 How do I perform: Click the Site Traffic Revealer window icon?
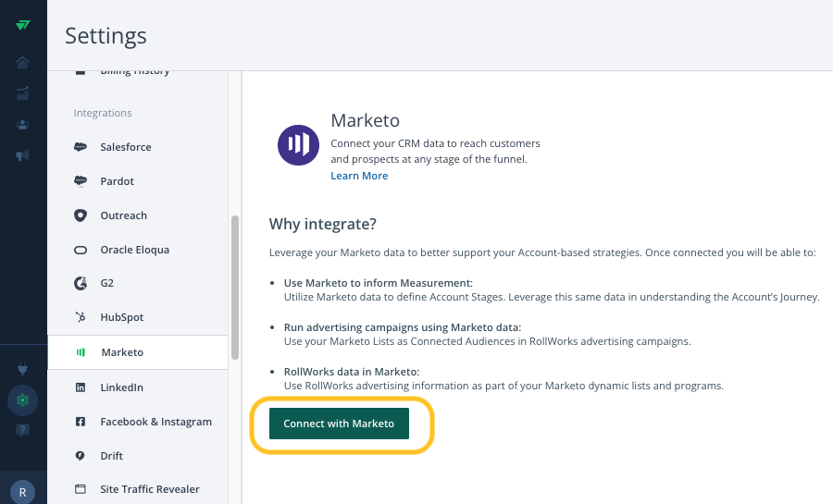(x=81, y=489)
